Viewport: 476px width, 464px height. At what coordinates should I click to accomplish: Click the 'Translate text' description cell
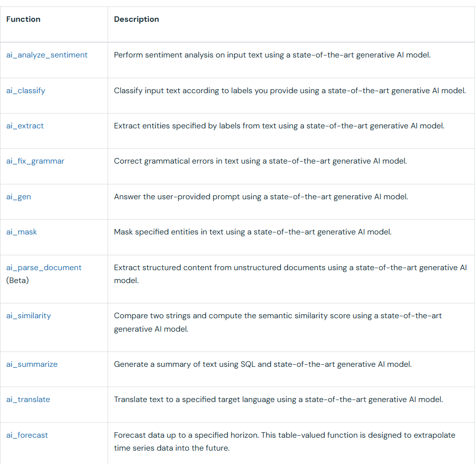coord(278,400)
